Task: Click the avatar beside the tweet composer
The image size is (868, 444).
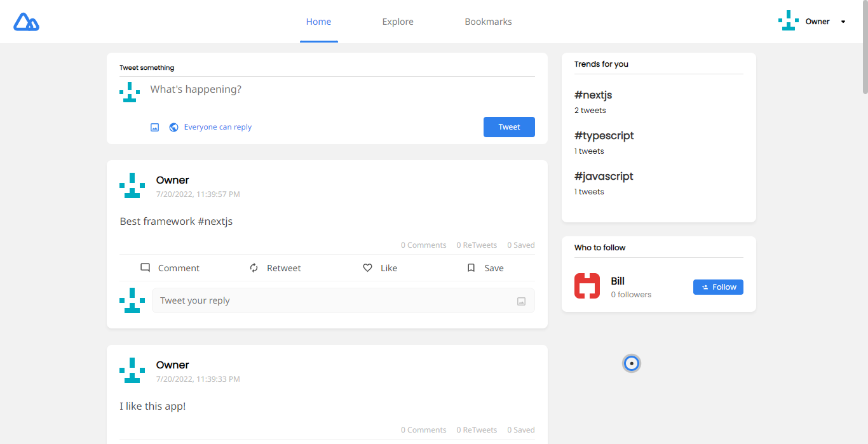Action: point(130,92)
